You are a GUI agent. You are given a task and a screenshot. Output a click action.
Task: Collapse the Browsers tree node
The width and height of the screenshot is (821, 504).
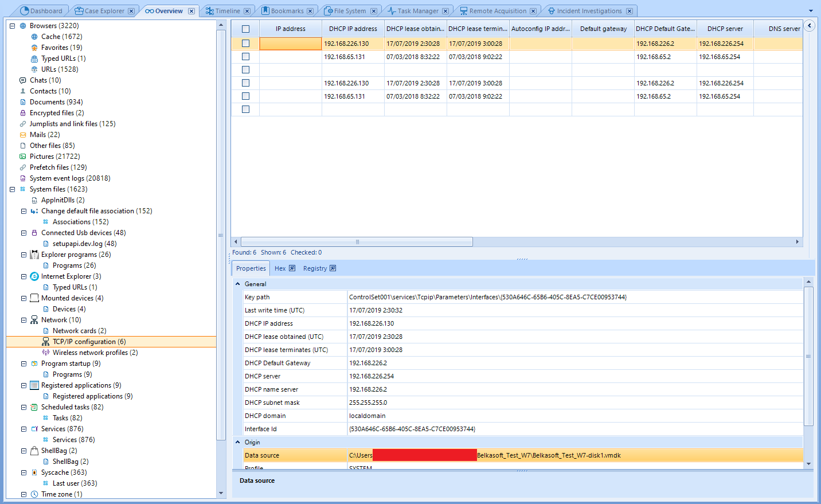click(12, 26)
